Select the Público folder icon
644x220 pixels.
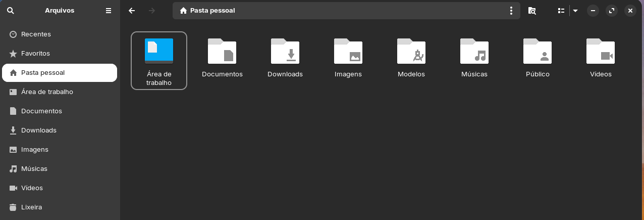[538, 51]
